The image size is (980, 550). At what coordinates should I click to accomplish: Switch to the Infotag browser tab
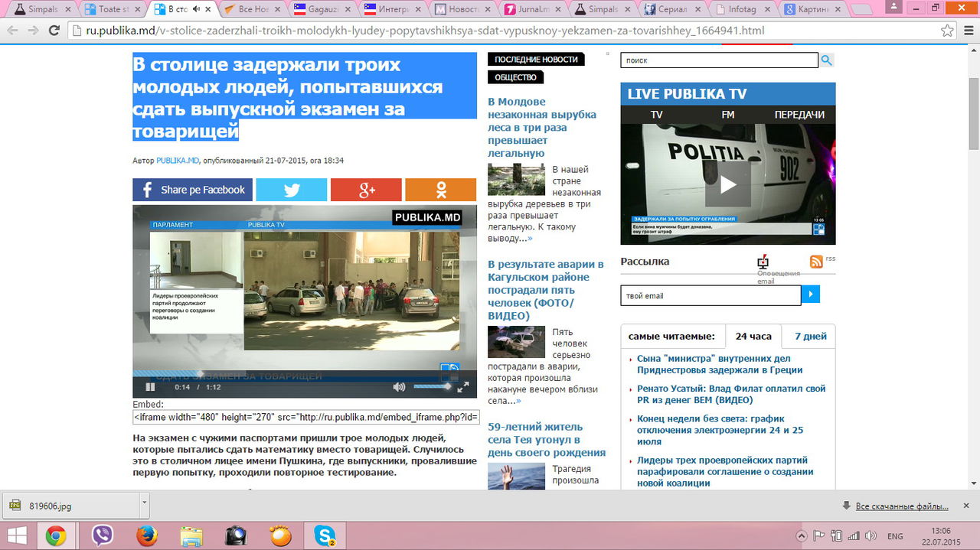click(744, 9)
